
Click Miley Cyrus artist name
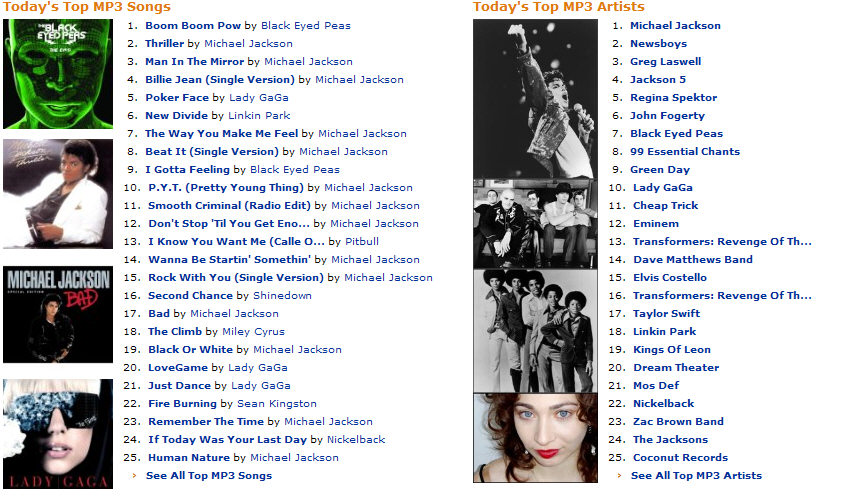pos(253,332)
